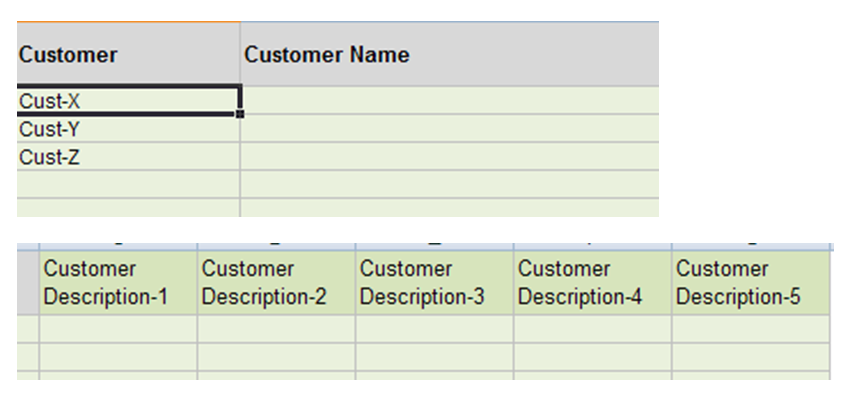Click the Customer Description-2 header

(276, 283)
